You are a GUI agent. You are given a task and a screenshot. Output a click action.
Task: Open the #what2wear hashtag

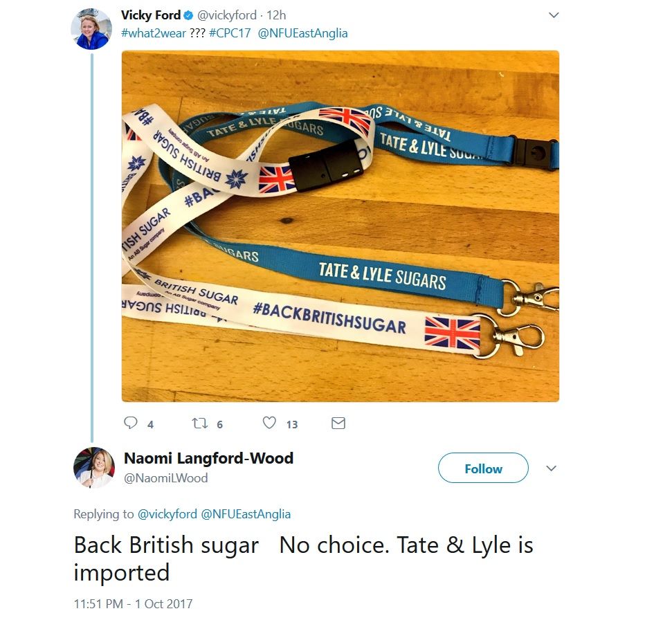153,33
